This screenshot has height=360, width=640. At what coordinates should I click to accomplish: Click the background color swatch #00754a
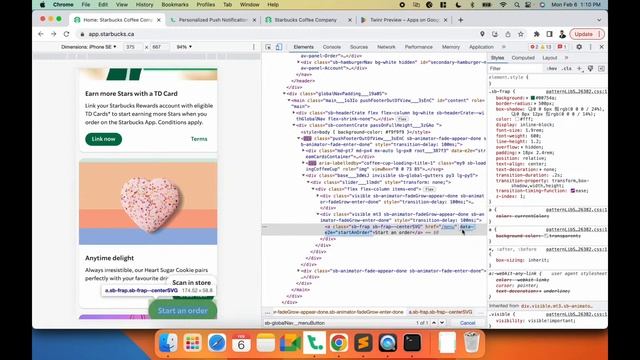coord(532,98)
